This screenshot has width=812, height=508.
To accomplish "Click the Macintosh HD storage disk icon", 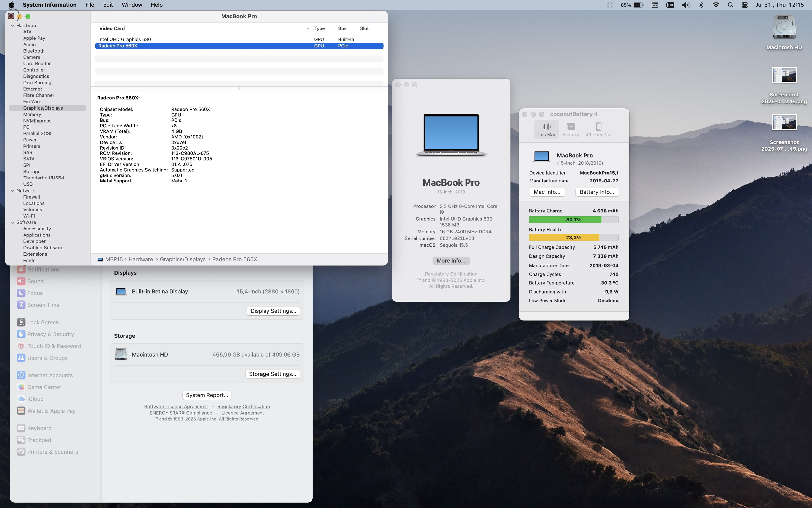I will click(121, 354).
